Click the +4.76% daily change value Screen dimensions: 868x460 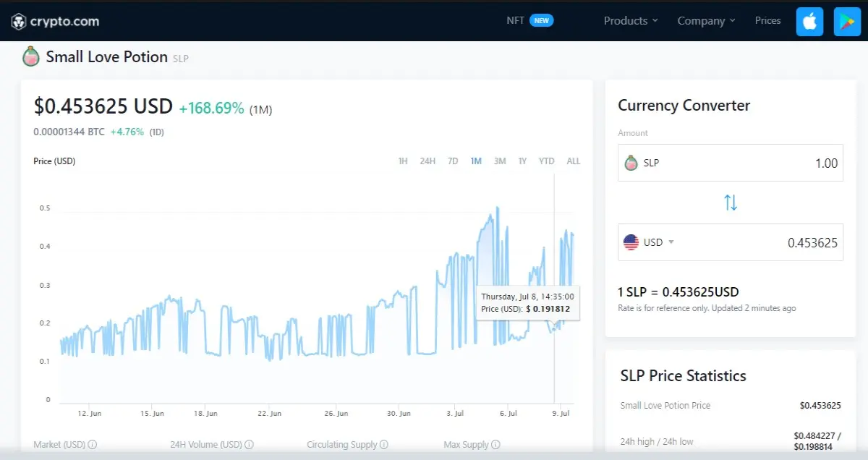pyautogui.click(x=127, y=132)
